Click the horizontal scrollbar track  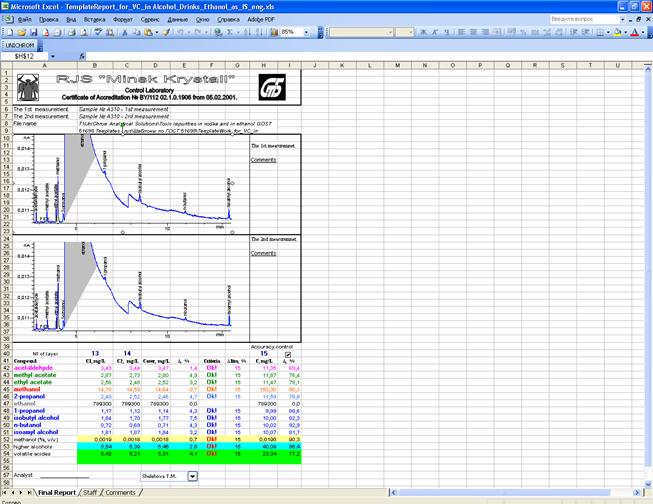click(x=515, y=492)
